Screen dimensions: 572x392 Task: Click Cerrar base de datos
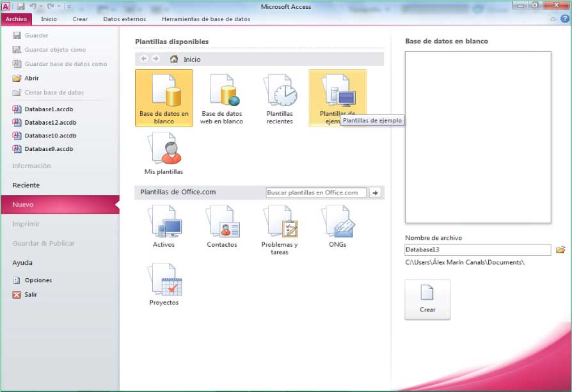point(48,92)
